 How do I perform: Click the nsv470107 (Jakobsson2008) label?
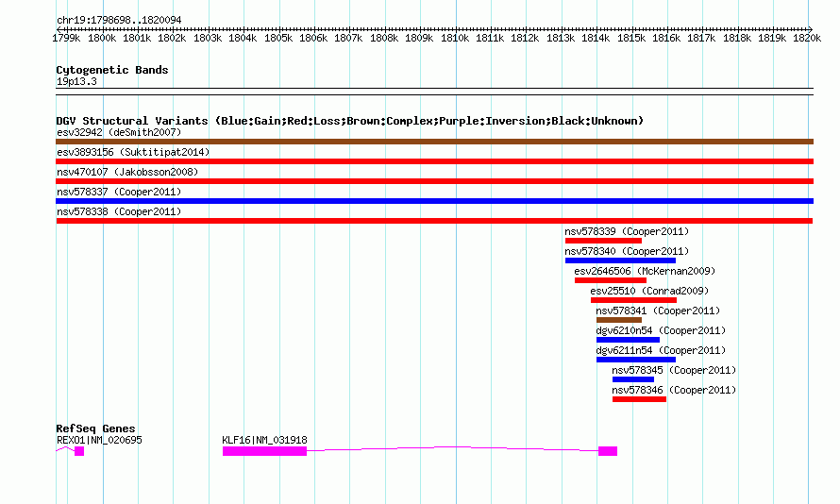(127, 172)
